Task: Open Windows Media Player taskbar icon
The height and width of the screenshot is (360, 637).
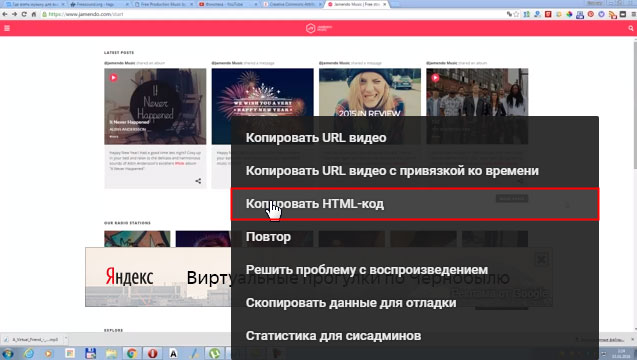Action: (49, 353)
